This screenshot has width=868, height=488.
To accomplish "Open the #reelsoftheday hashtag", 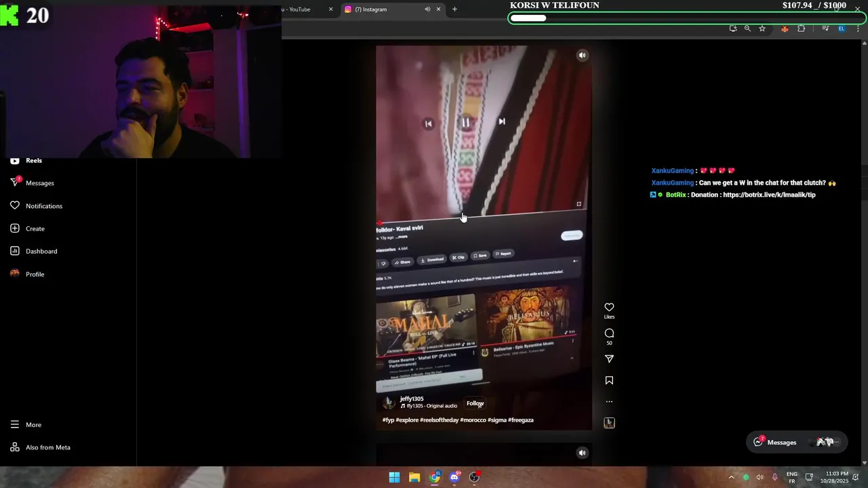I will coord(439,420).
